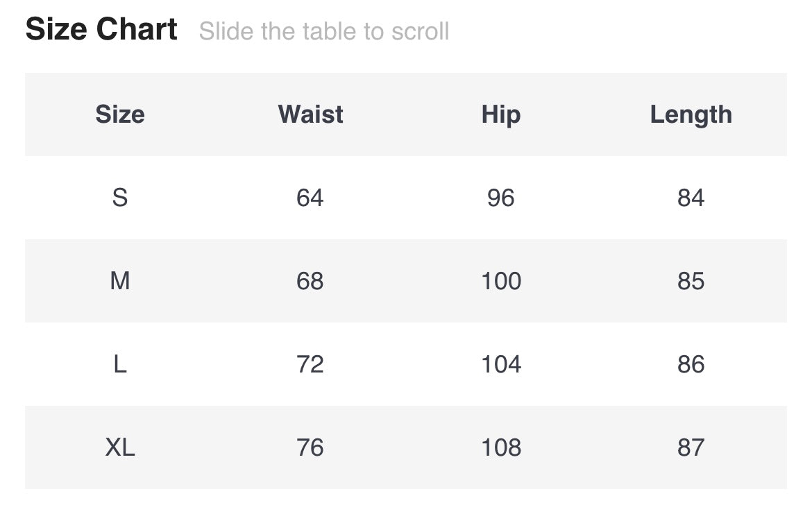Click length value 84 for size S
Screen dimensions: 812x514
pyautogui.click(x=691, y=198)
